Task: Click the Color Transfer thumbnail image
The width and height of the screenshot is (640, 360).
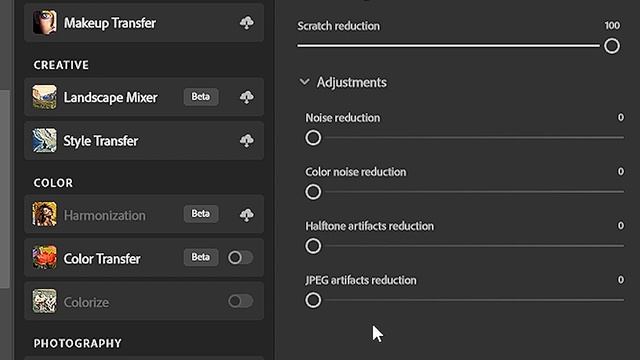Action: coord(44,258)
